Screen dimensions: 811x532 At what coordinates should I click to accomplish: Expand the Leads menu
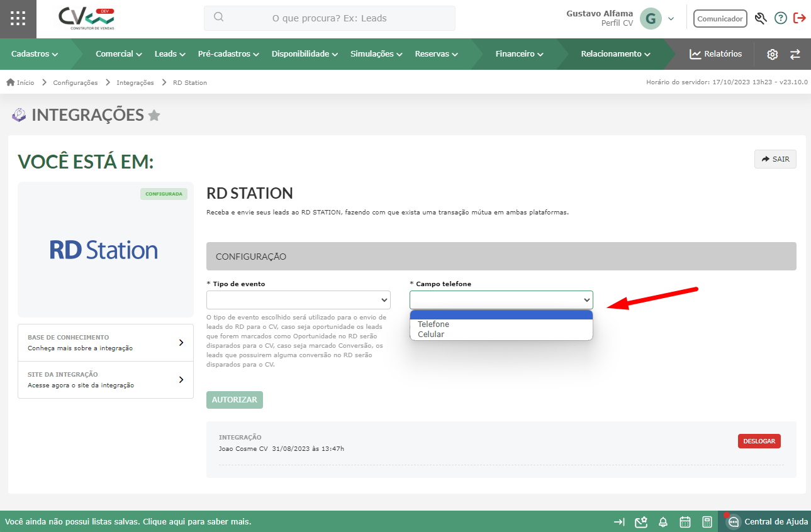point(170,54)
